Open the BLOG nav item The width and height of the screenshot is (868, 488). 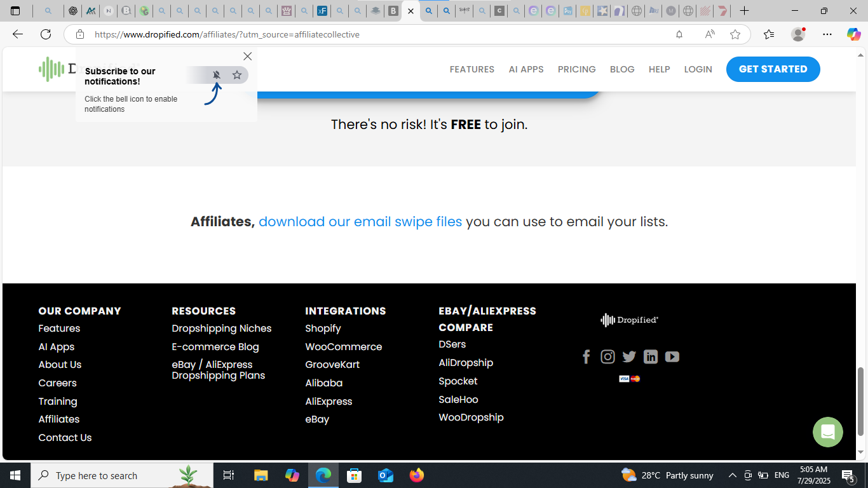coord(622,69)
